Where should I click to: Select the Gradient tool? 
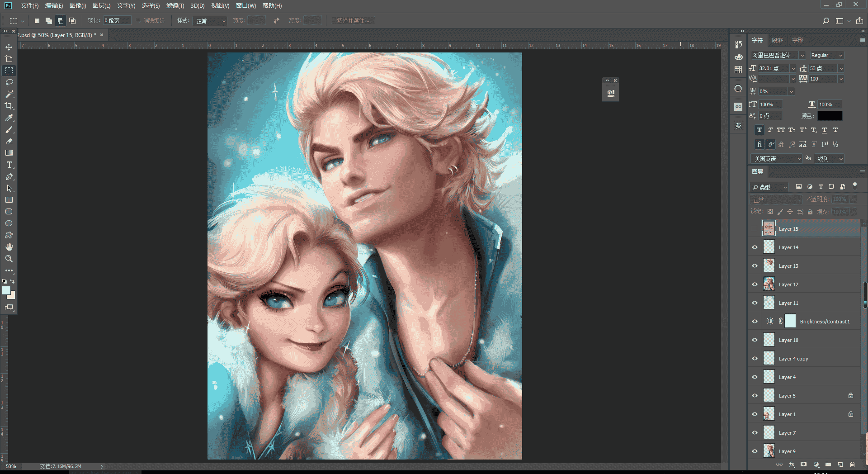(9, 153)
